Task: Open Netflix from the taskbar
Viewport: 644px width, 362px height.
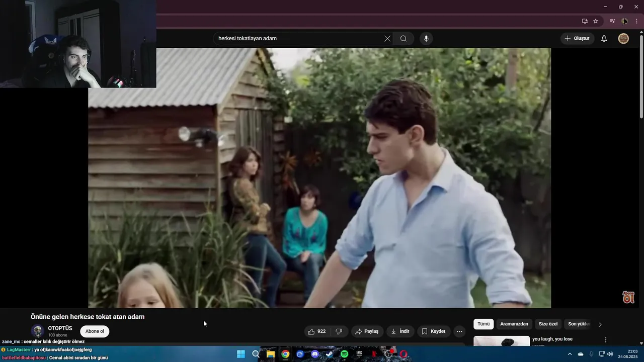Action: (x=374, y=354)
